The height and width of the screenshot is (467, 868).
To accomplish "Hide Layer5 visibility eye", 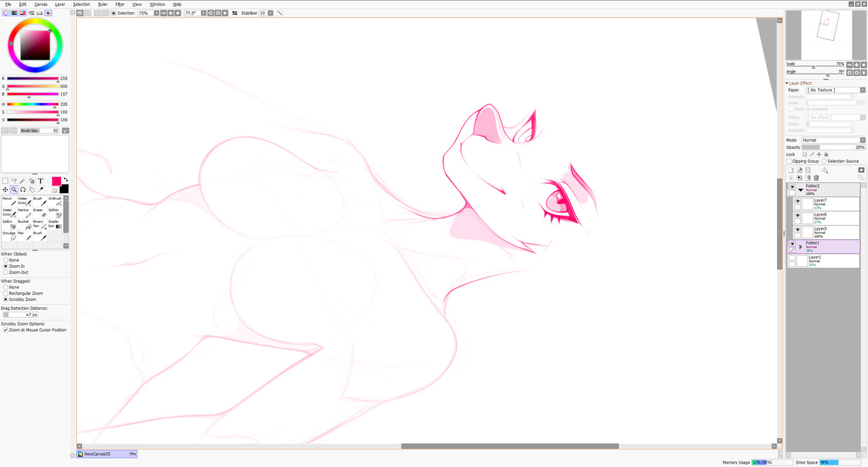I will pos(797,230).
